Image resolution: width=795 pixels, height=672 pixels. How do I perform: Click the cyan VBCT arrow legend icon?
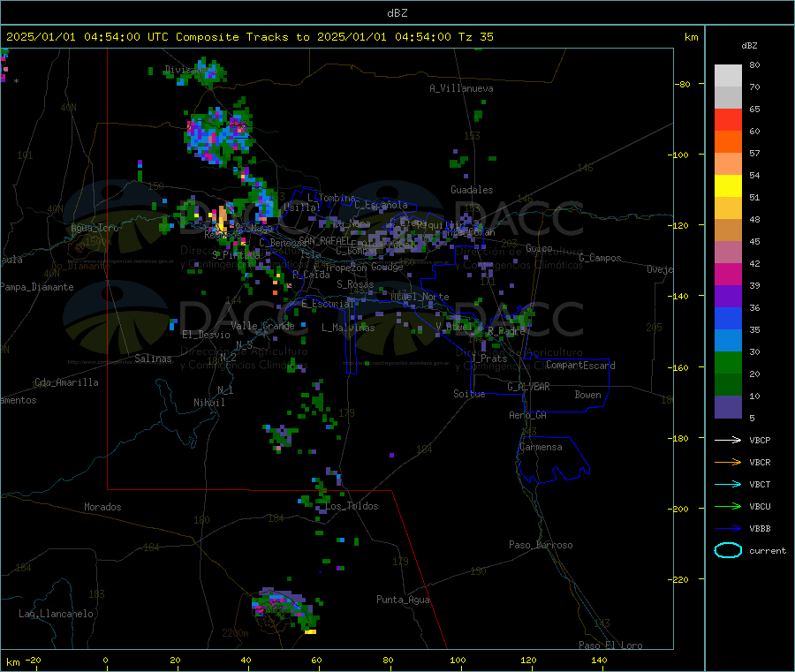[x=728, y=484]
